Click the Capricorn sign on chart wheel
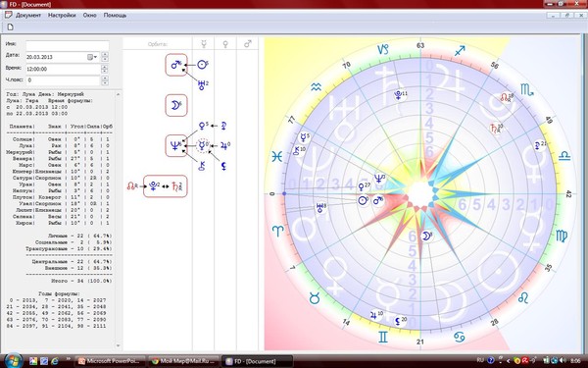 point(383,49)
